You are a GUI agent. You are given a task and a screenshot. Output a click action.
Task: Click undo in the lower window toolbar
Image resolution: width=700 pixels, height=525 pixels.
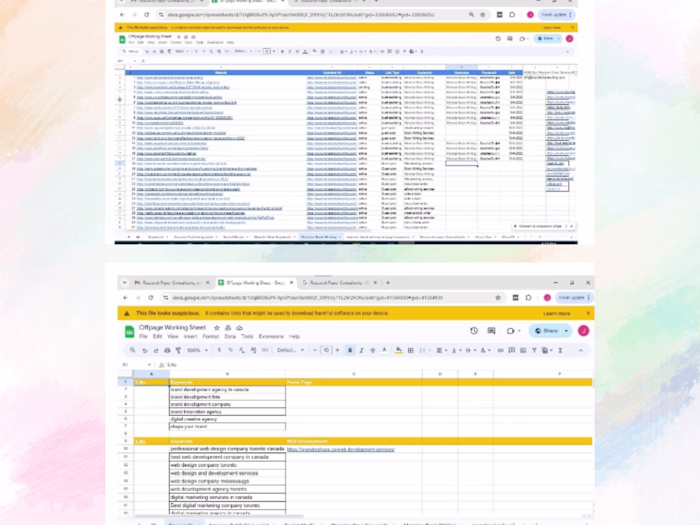click(x=145, y=350)
